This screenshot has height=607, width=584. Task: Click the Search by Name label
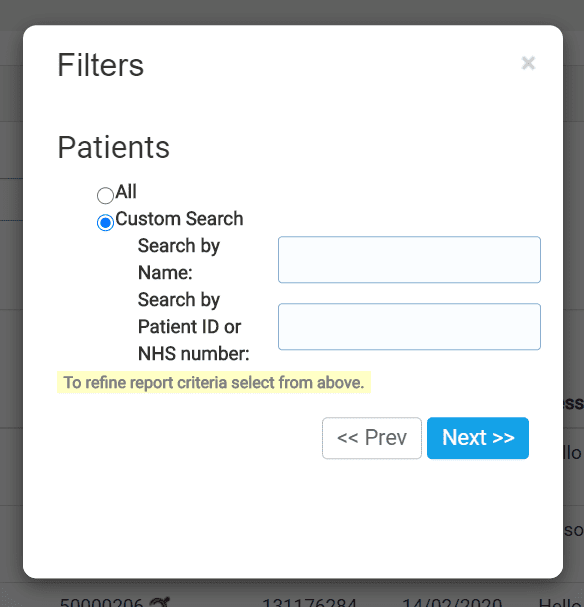(x=179, y=259)
